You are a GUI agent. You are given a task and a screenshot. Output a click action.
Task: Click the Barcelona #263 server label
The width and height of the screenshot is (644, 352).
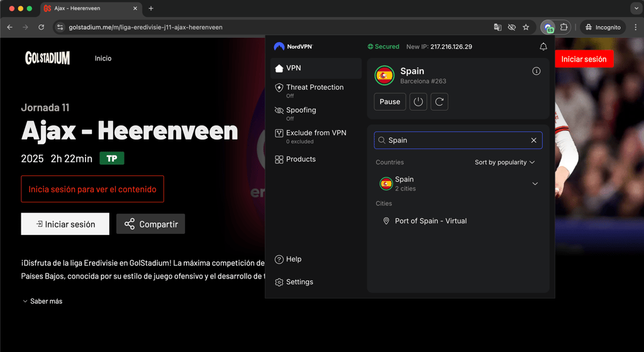coord(423,81)
